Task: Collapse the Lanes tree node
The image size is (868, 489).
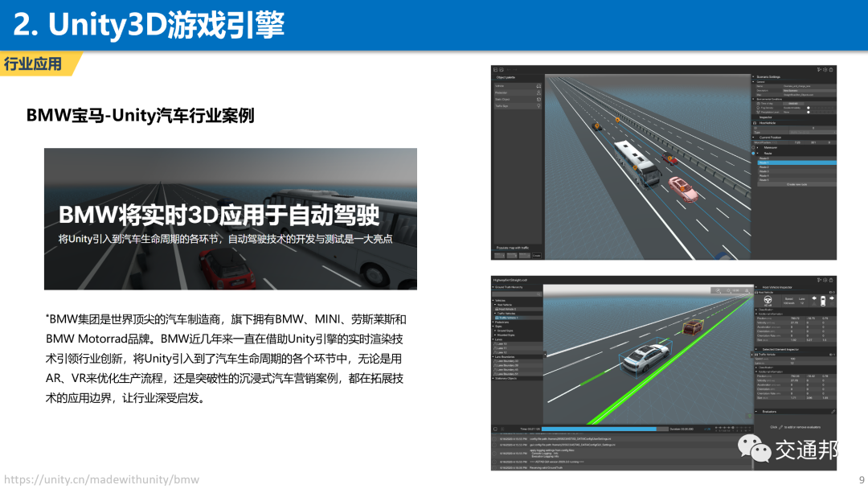Action: coord(493,339)
